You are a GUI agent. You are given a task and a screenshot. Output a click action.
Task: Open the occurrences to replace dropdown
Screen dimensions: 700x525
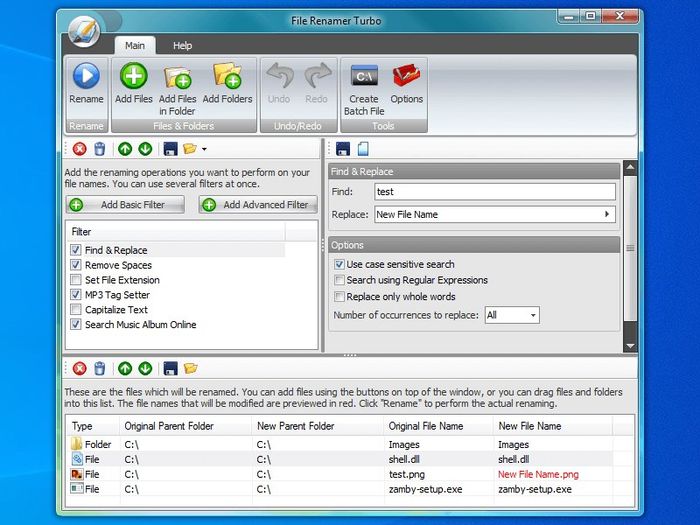[512, 315]
